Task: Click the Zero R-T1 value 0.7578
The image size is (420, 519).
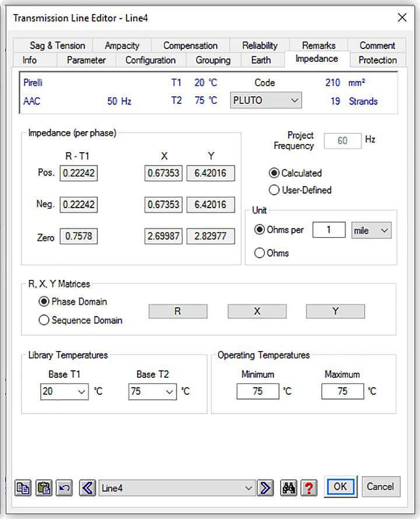Action: pos(79,236)
